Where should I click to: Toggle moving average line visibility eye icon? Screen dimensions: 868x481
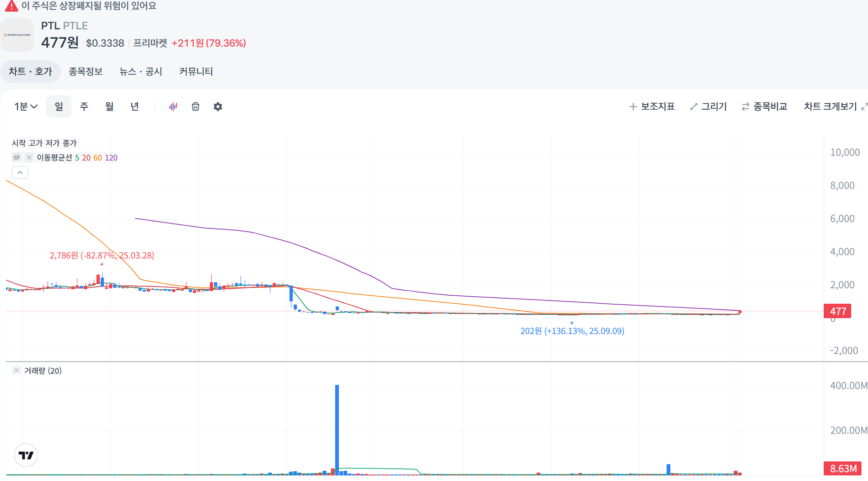[x=17, y=158]
